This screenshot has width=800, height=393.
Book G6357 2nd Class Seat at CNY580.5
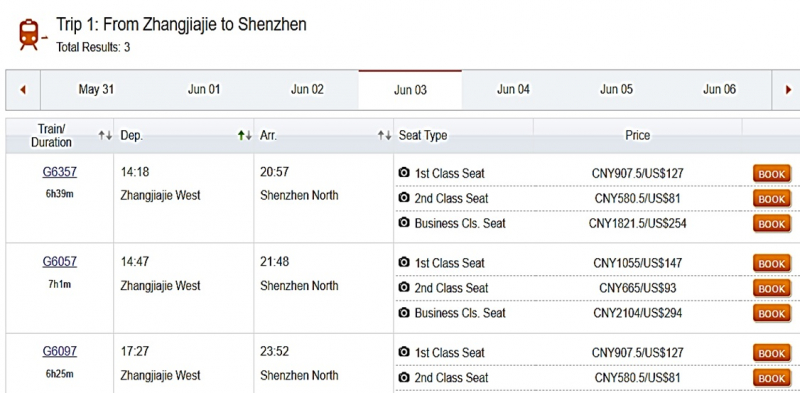coord(771,199)
